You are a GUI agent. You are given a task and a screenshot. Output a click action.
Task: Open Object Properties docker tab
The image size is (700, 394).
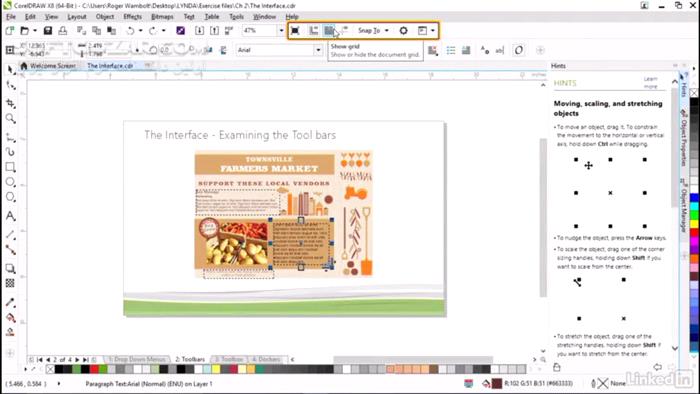[683, 138]
